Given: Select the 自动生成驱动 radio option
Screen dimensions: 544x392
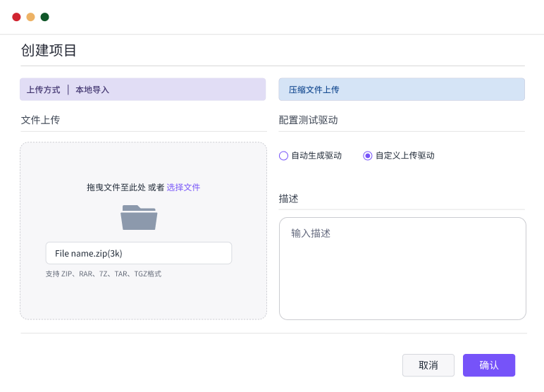Looking at the screenshot, I should coord(284,156).
